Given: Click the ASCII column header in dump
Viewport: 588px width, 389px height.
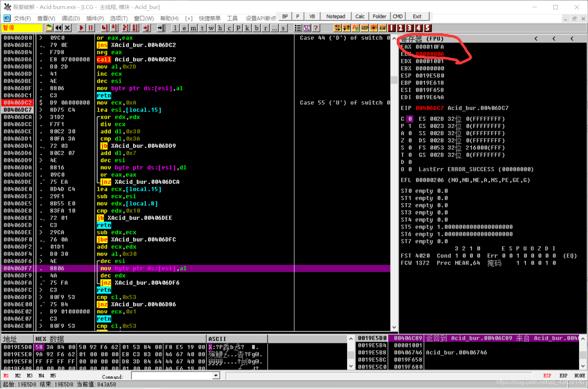Looking at the screenshot, I should (237, 339).
